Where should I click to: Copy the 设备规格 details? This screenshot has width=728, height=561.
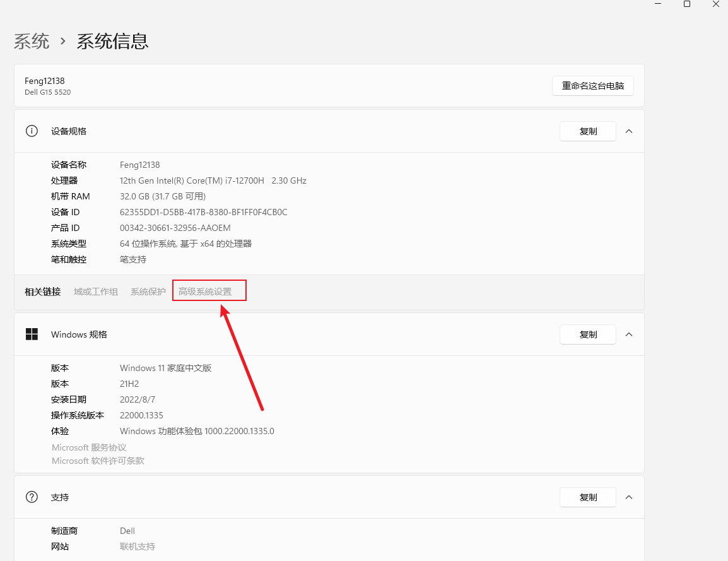coord(588,131)
